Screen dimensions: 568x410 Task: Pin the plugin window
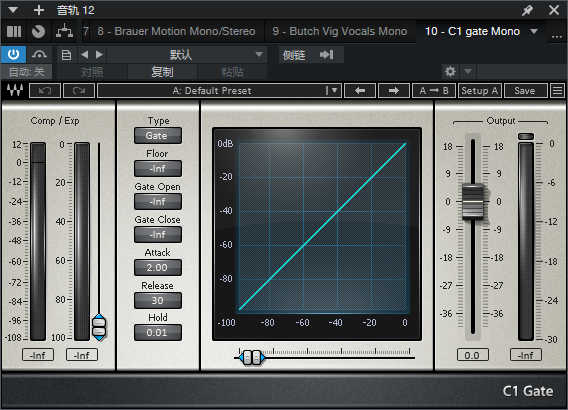click(527, 10)
